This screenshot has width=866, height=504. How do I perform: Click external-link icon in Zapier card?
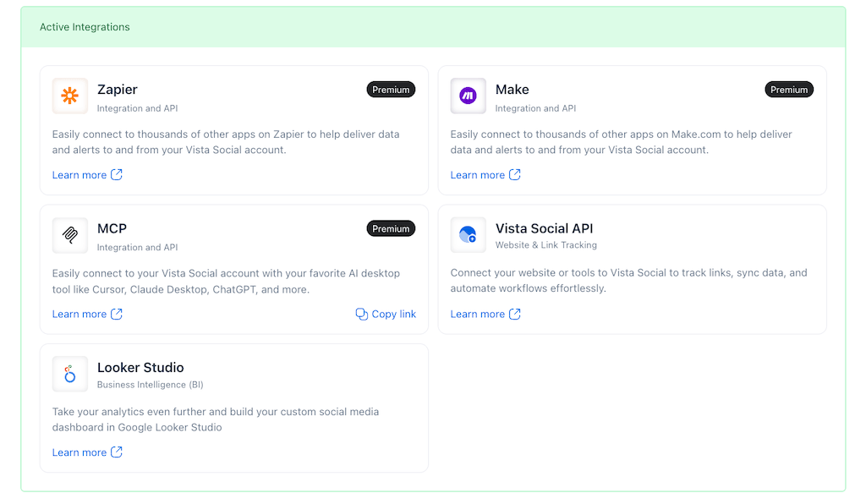pyautogui.click(x=117, y=174)
